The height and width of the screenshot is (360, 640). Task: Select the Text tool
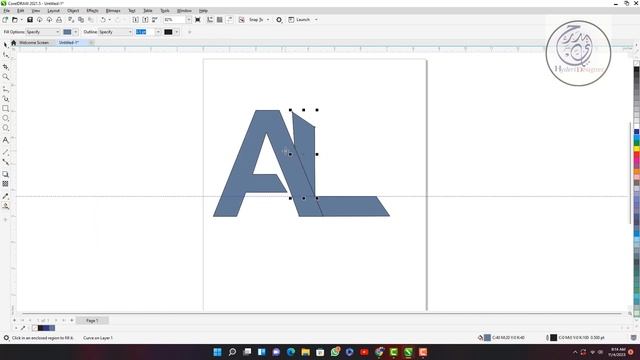pyautogui.click(x=5, y=140)
